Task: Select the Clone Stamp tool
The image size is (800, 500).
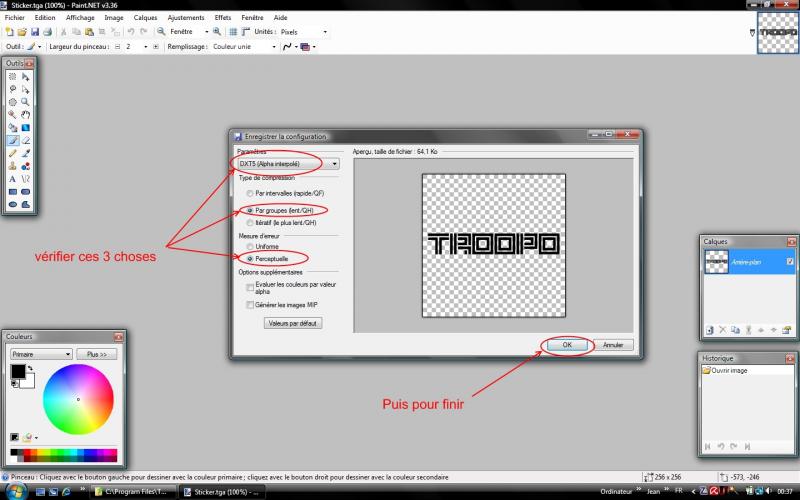Action: 13,166
